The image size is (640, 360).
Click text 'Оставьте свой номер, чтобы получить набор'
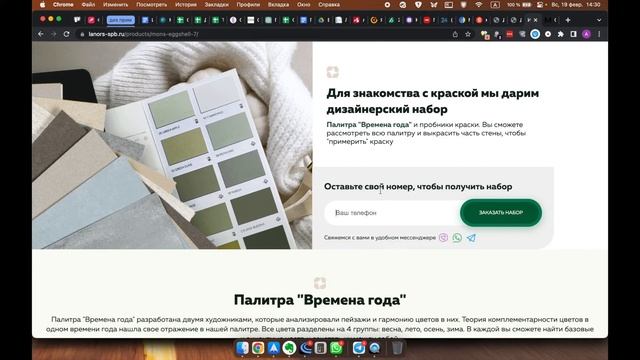click(x=418, y=187)
